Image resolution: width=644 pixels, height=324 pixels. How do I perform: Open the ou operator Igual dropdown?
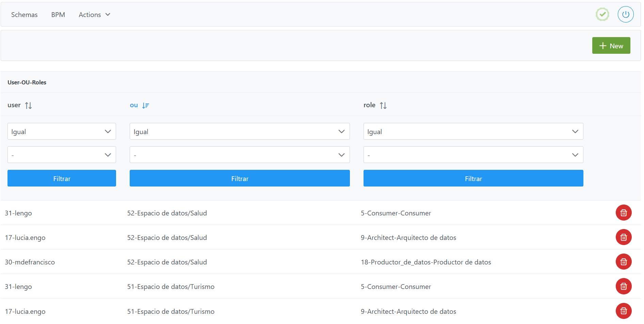[239, 131]
